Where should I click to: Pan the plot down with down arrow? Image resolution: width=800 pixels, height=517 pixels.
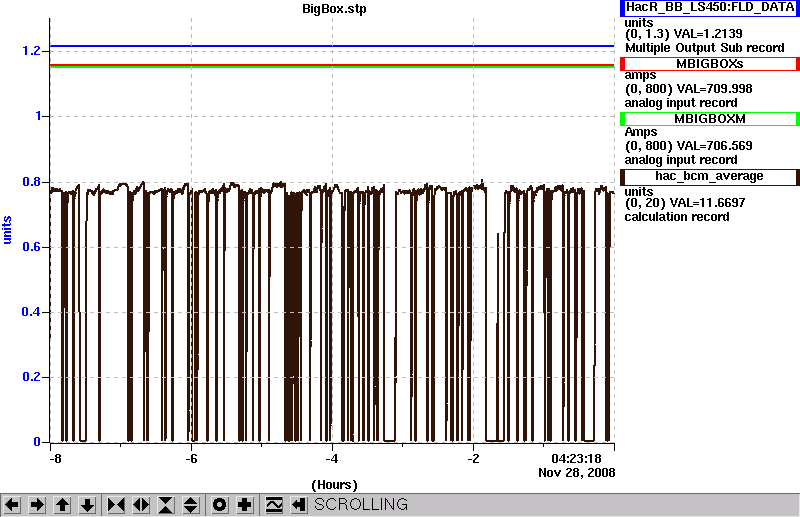[x=87, y=505]
